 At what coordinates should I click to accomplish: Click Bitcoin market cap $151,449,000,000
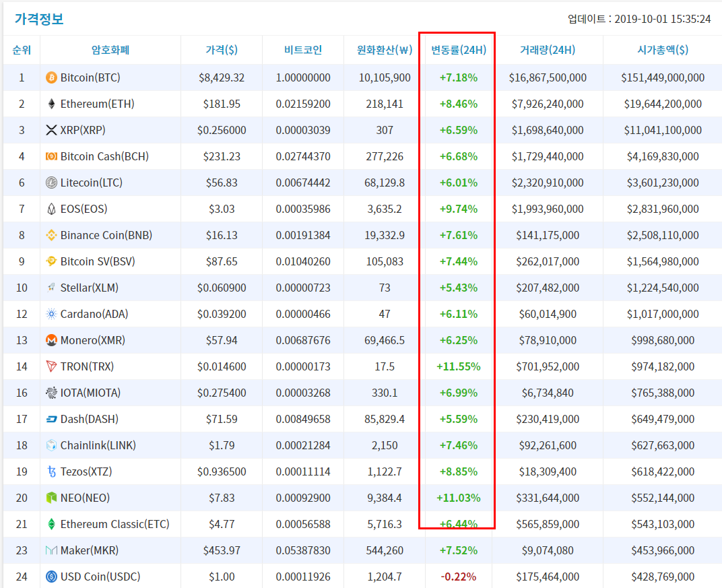pyautogui.click(x=663, y=77)
